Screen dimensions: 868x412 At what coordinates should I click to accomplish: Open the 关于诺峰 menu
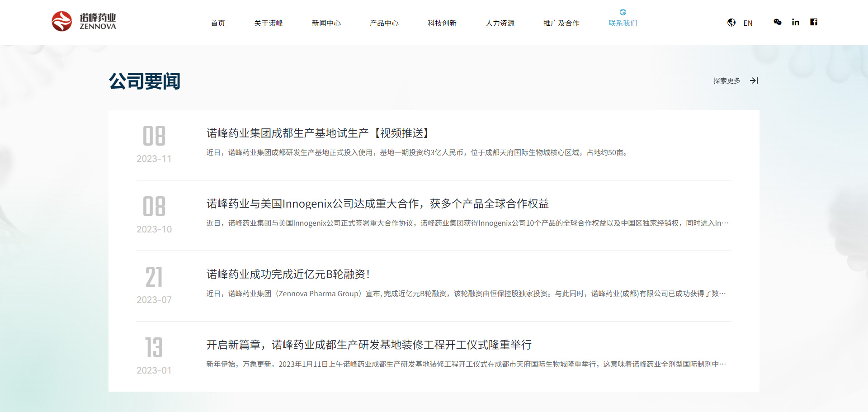268,23
